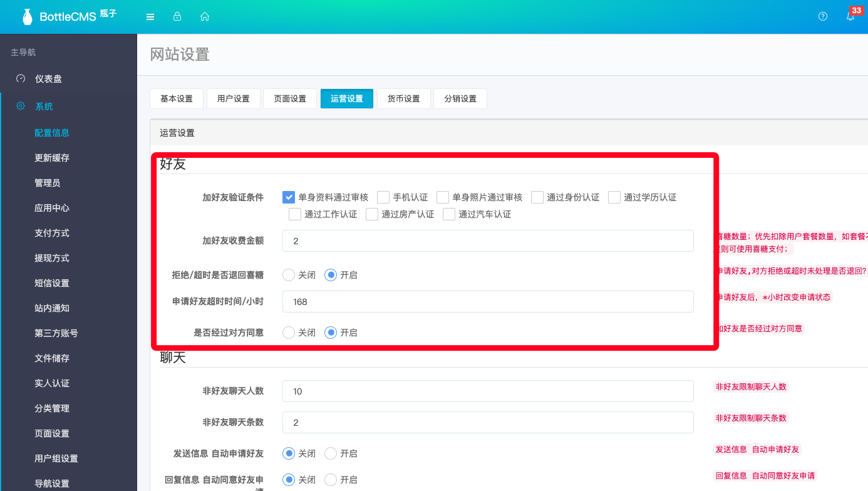Open the 页面设置 tab
868x491 pixels.
[x=290, y=99]
